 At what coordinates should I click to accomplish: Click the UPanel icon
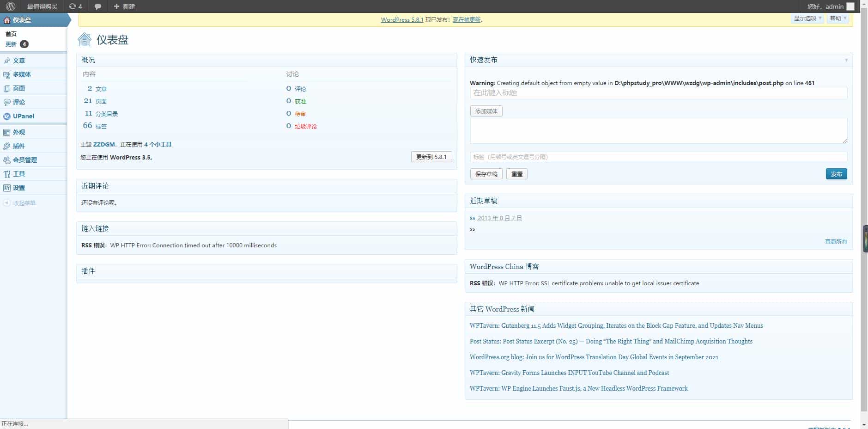click(6, 116)
